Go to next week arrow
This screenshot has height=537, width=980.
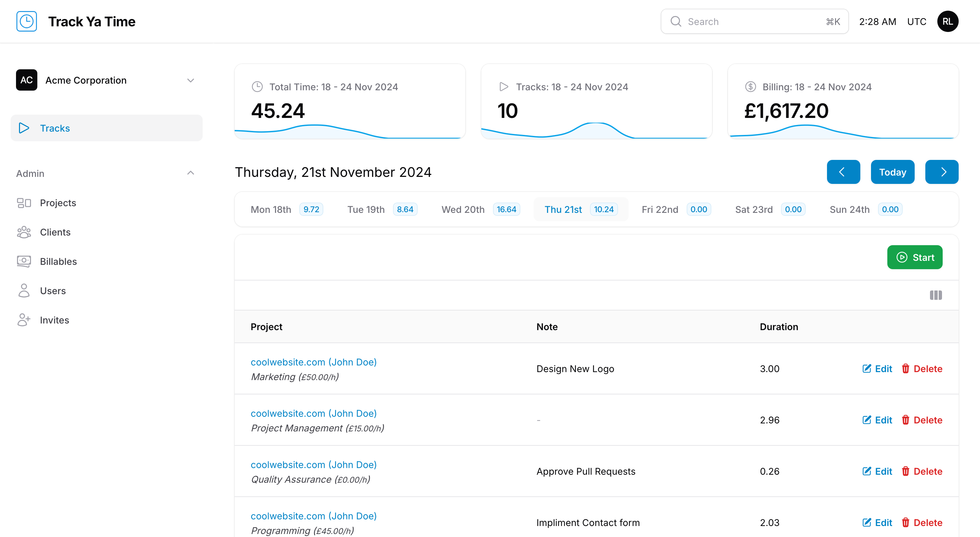click(942, 172)
